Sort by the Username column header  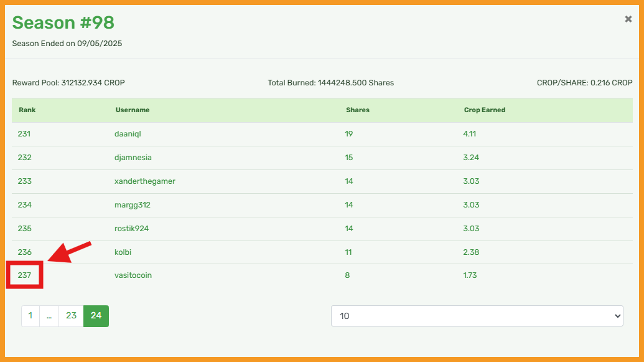tap(133, 110)
